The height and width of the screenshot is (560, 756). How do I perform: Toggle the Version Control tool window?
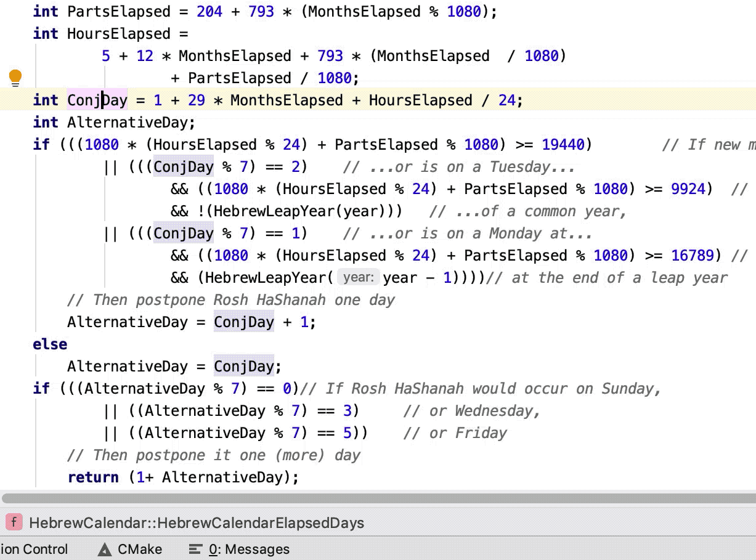point(34,549)
